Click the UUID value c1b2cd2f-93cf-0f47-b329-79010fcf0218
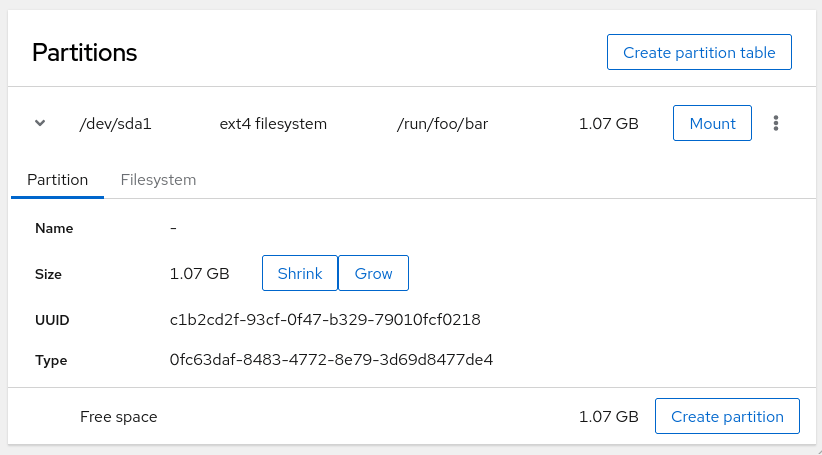The width and height of the screenshot is (822, 455). 325,320
